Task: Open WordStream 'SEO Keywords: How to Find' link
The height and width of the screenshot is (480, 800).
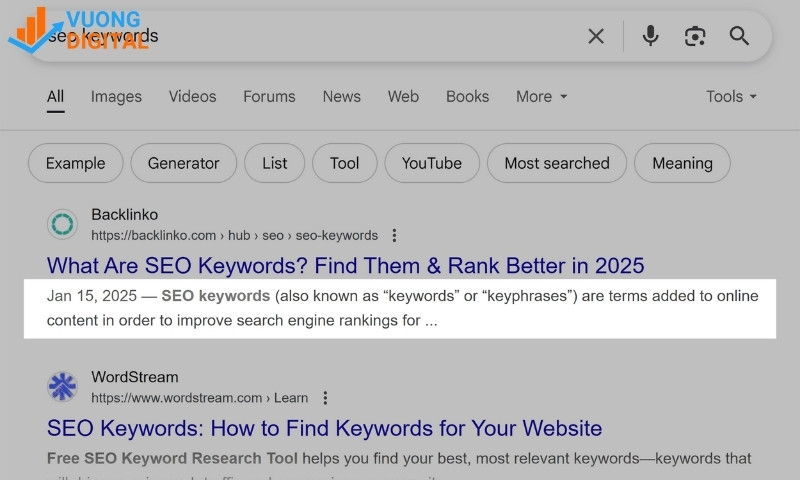Action: click(324, 429)
